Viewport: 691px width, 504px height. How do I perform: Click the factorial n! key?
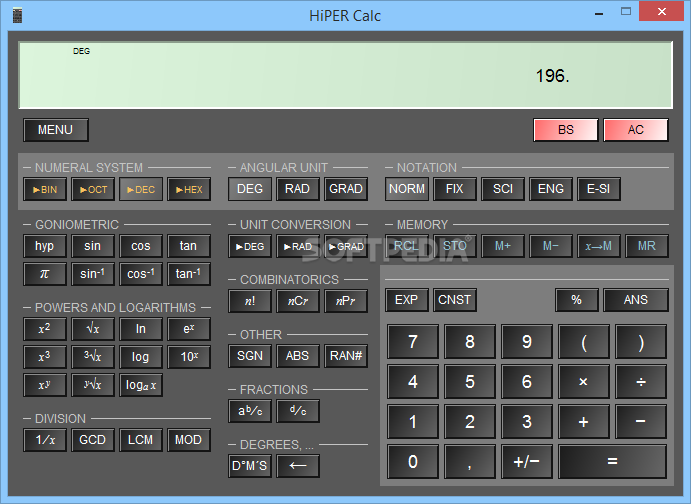click(250, 301)
